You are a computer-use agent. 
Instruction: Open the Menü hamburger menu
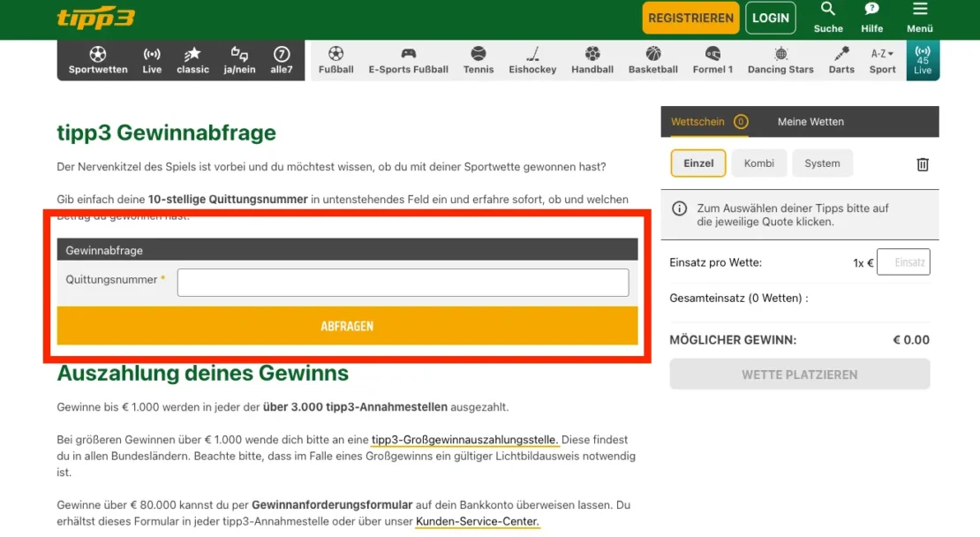point(920,17)
